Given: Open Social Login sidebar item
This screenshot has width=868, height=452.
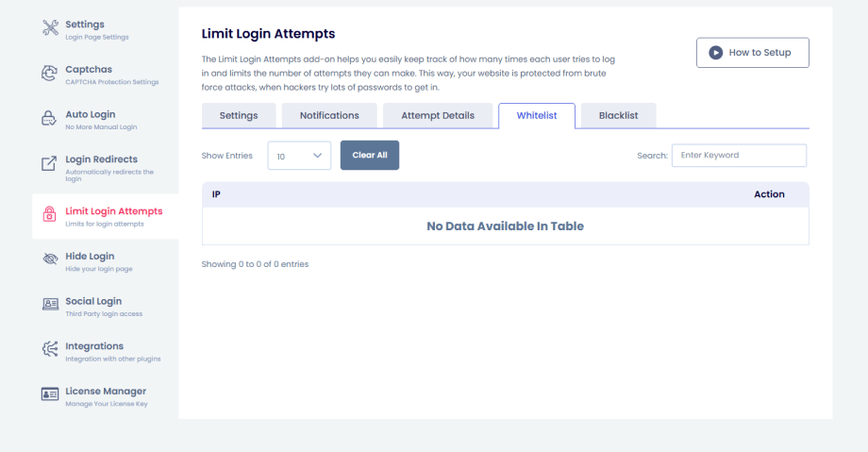Looking at the screenshot, I should [x=105, y=306].
